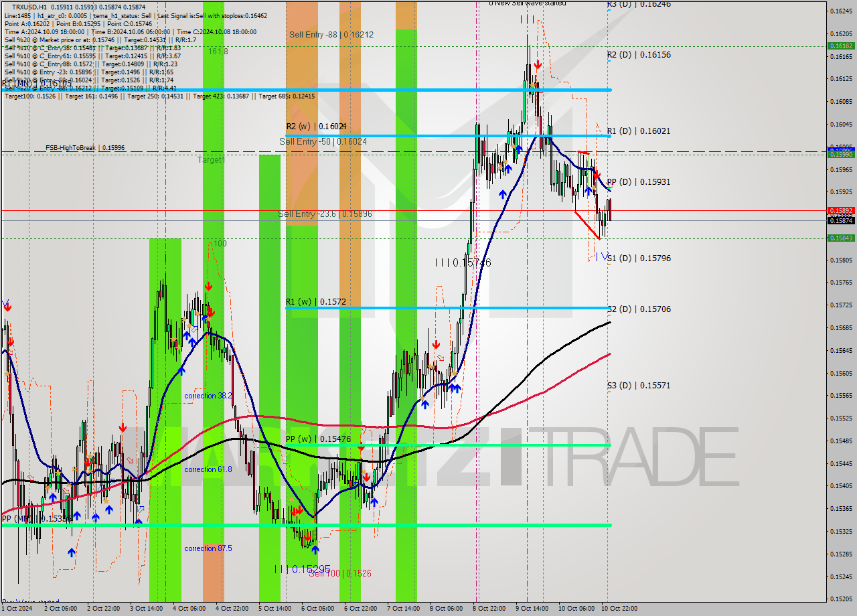Click 'Sell Entry -23.6 | 0.15896' label
Screen dimensions: 857x616
pos(325,214)
